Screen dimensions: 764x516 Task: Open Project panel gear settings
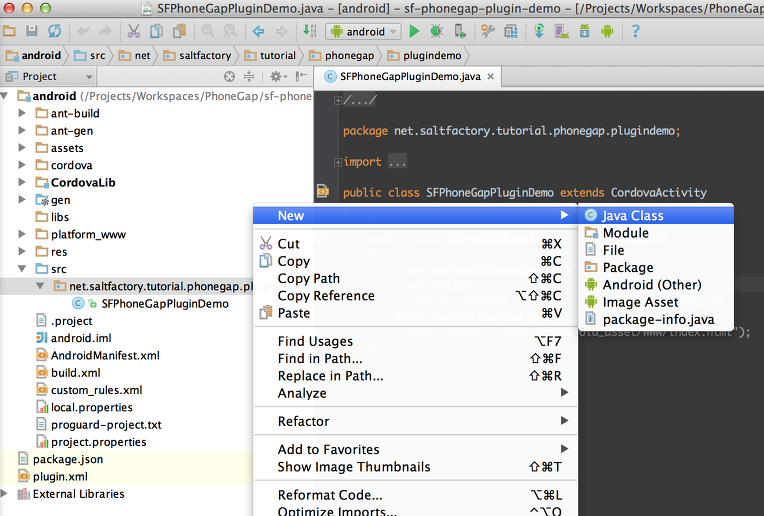pos(278,76)
